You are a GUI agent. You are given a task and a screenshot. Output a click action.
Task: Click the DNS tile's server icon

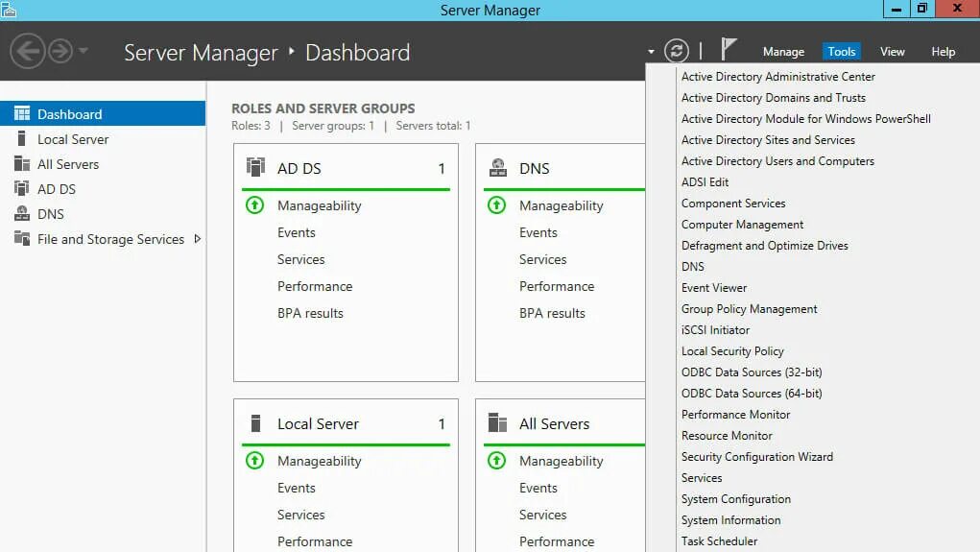pos(498,168)
